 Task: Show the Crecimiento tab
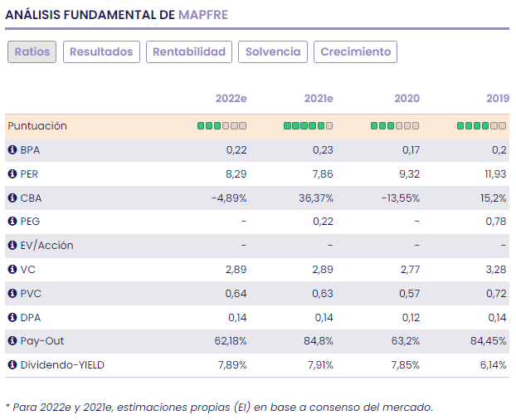355,51
